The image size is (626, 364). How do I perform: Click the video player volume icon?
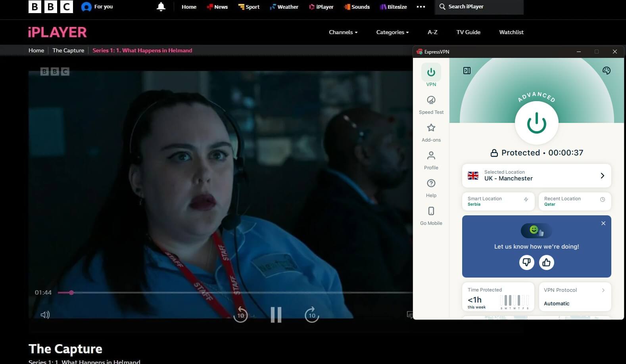(x=45, y=315)
